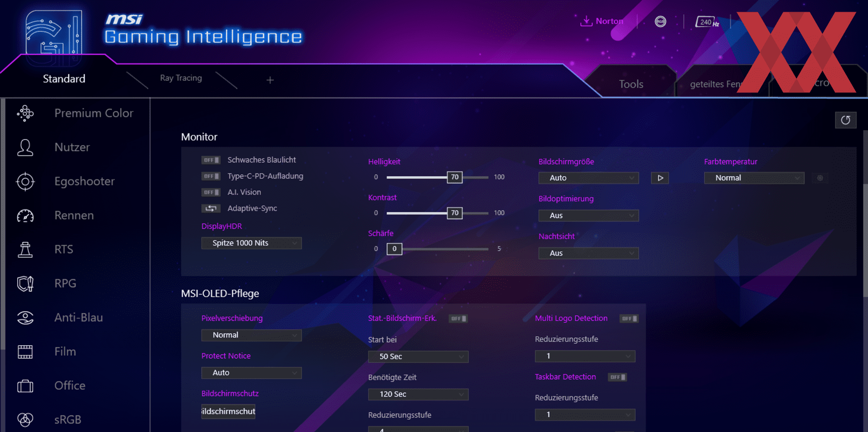This screenshot has width=868, height=432.
Task: Select Premium Color mode label
Action: [94, 113]
